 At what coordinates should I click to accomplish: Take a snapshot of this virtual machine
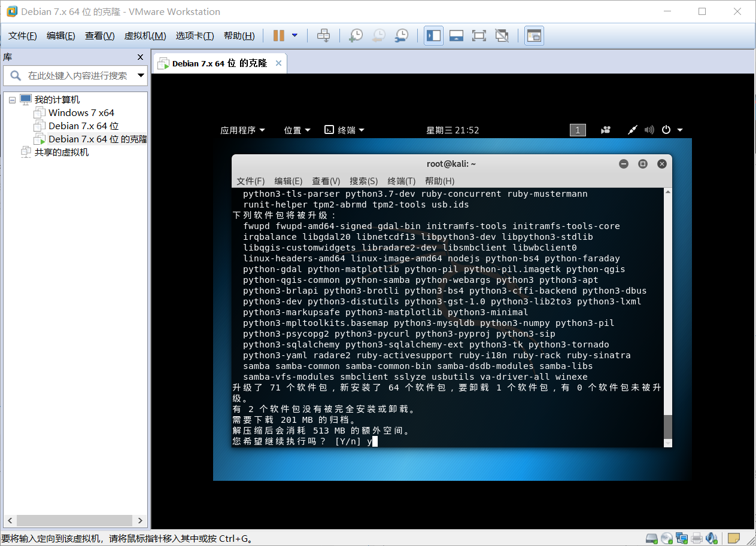[356, 36]
